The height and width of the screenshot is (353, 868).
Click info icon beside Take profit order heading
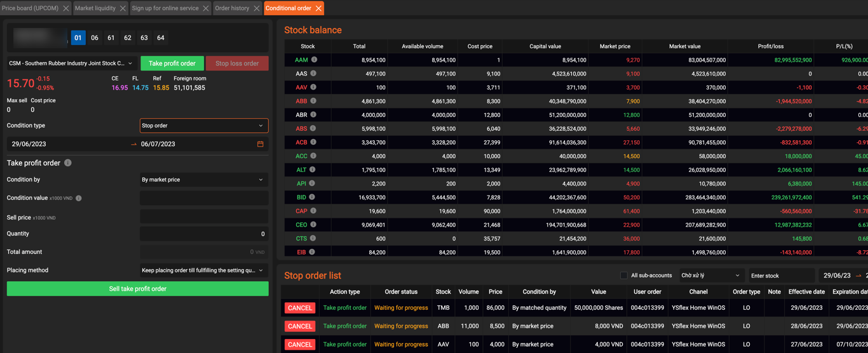coord(68,163)
